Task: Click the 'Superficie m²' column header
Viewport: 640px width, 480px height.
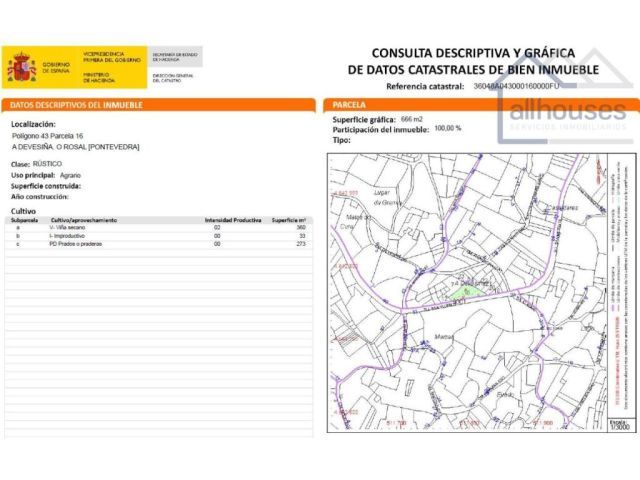Action: [289, 220]
